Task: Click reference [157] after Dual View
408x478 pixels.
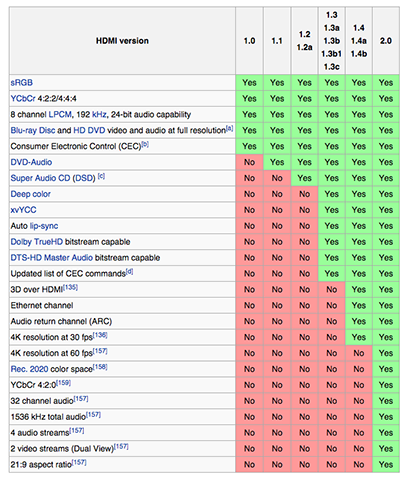Action: [121, 446]
